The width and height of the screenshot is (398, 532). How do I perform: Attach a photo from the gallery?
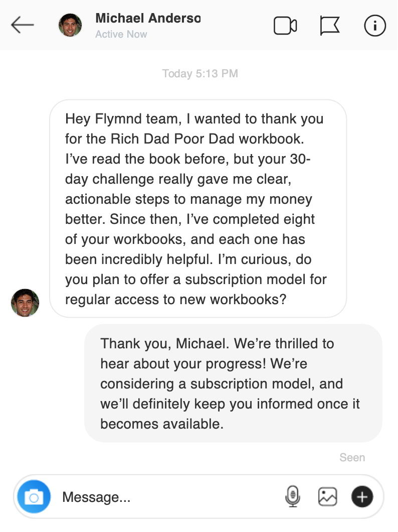tap(327, 497)
